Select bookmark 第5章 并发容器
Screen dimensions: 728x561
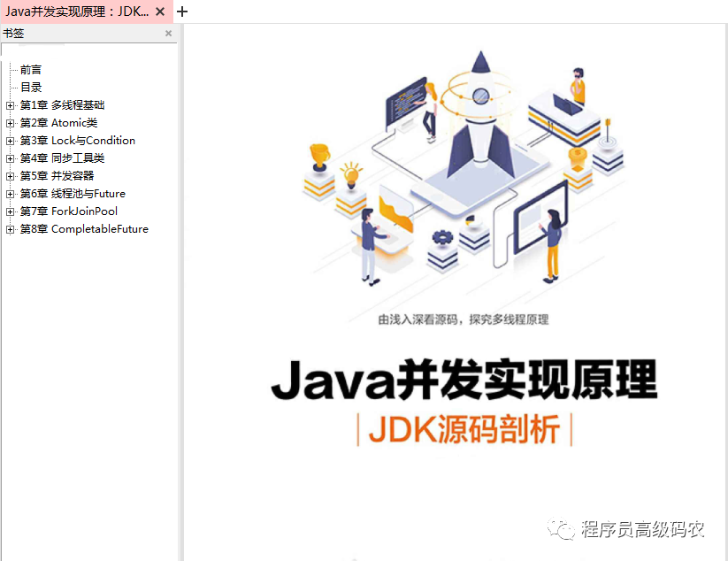pyautogui.click(x=57, y=176)
